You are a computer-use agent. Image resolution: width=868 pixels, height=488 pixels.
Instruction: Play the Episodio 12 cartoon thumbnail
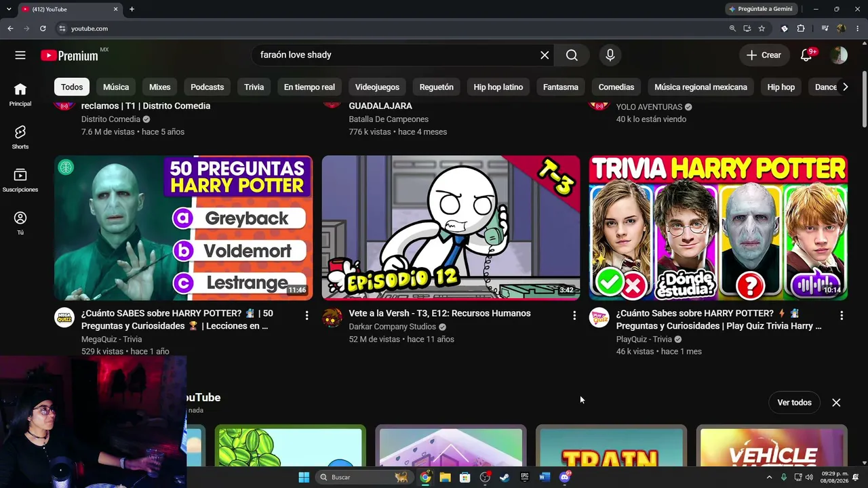click(x=451, y=228)
